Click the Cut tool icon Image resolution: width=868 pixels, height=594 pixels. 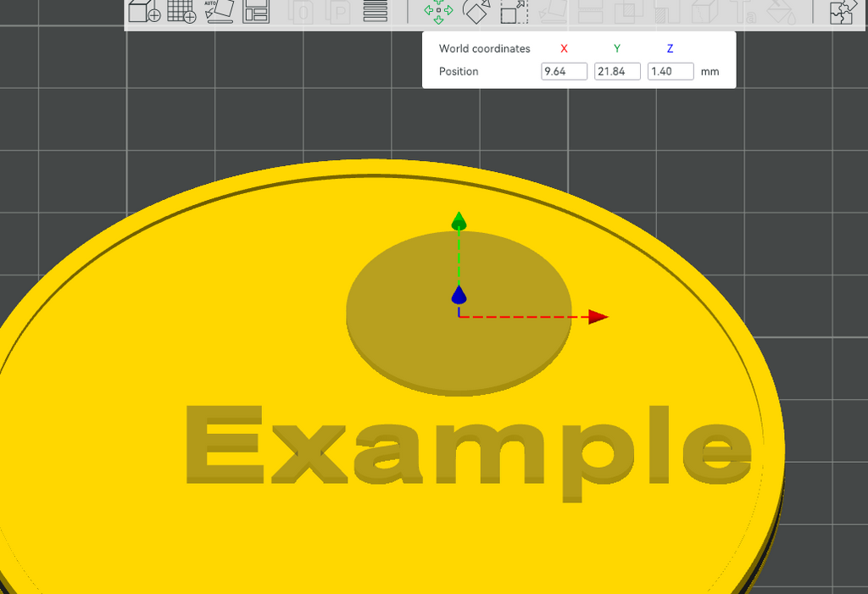click(590, 11)
